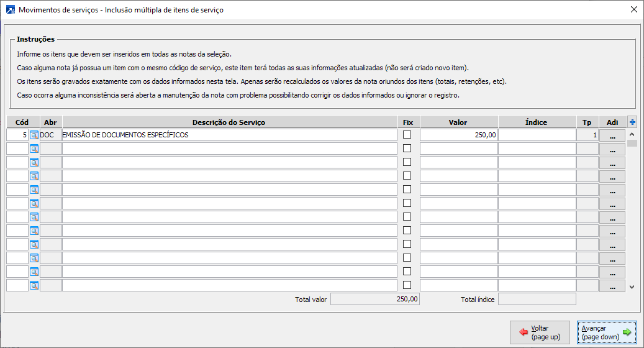Screen dimensions: 644x348
Task: Tick the Fix checkbox in second row
Action: 407,149
